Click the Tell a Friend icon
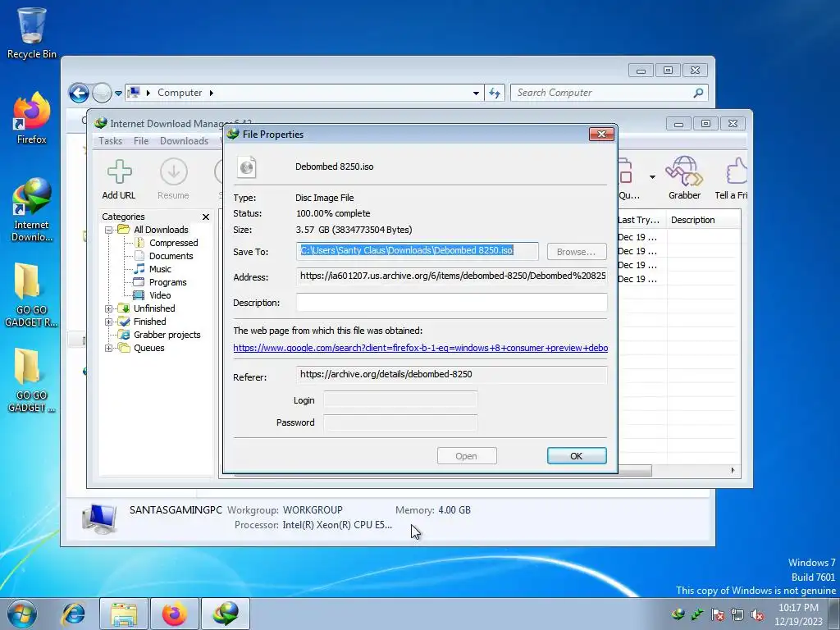The image size is (840, 630). (733, 179)
